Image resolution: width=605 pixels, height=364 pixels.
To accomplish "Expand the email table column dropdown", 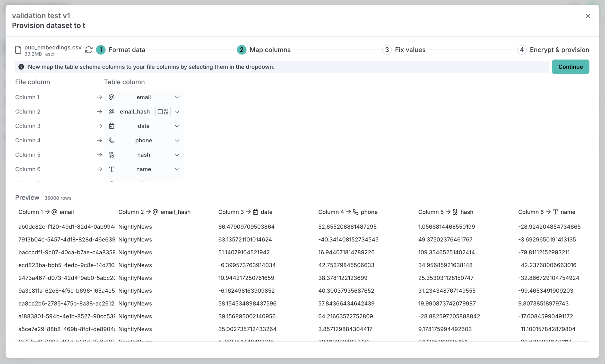I will pos(177,97).
